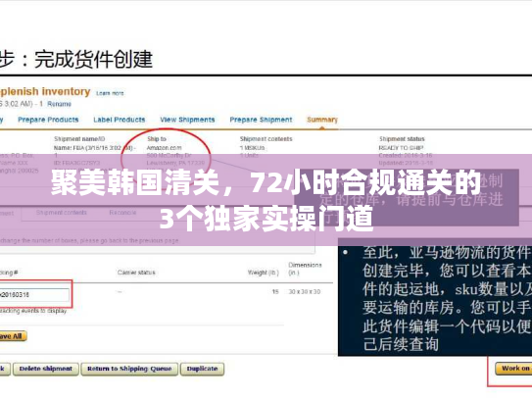
Task: Click the READY TO SHIP status text
Action: pos(401,148)
